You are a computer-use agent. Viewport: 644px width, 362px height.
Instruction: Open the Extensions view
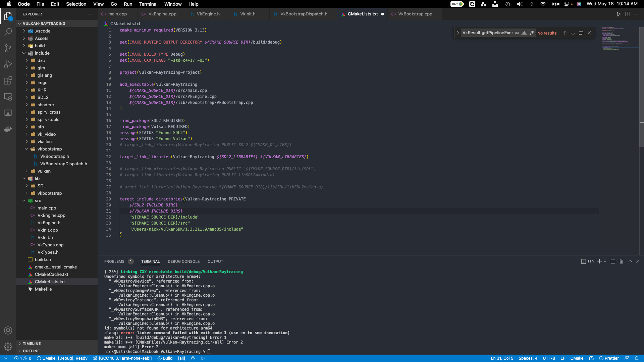pos(8,80)
